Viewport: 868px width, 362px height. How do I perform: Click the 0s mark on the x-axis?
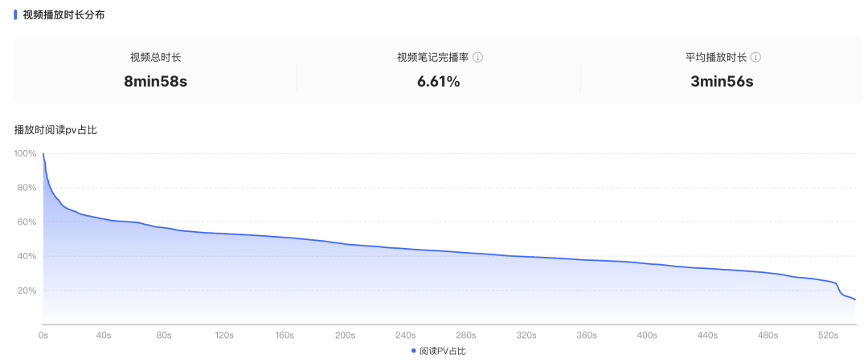[x=43, y=336]
